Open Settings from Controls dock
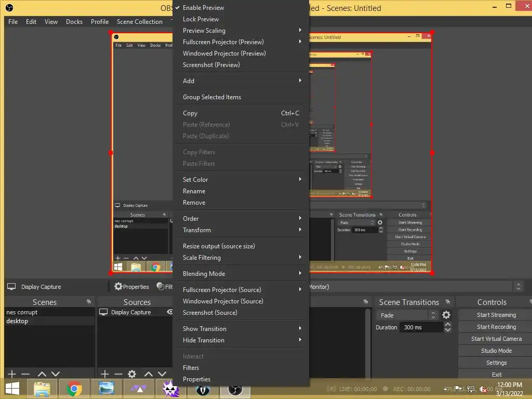This screenshot has height=399, width=532. point(496,362)
